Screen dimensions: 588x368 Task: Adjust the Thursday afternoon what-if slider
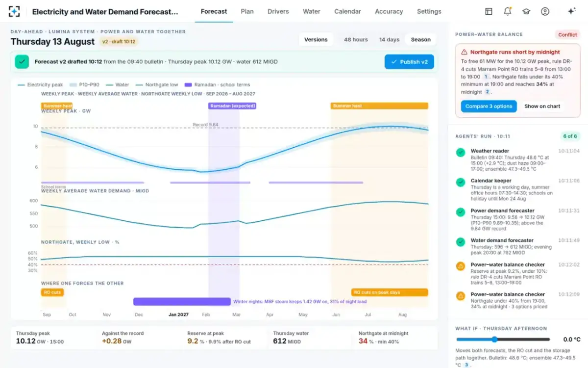pos(503,340)
